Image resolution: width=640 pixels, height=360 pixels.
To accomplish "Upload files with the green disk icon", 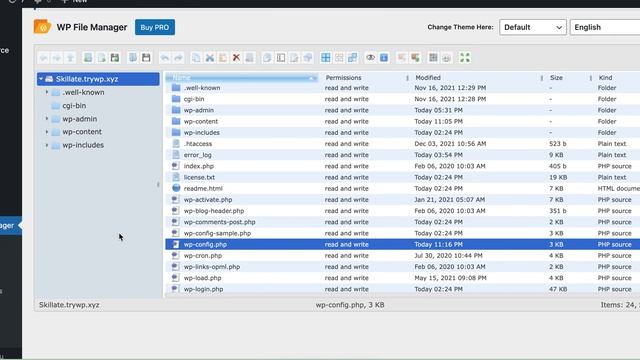I will pos(115,58).
